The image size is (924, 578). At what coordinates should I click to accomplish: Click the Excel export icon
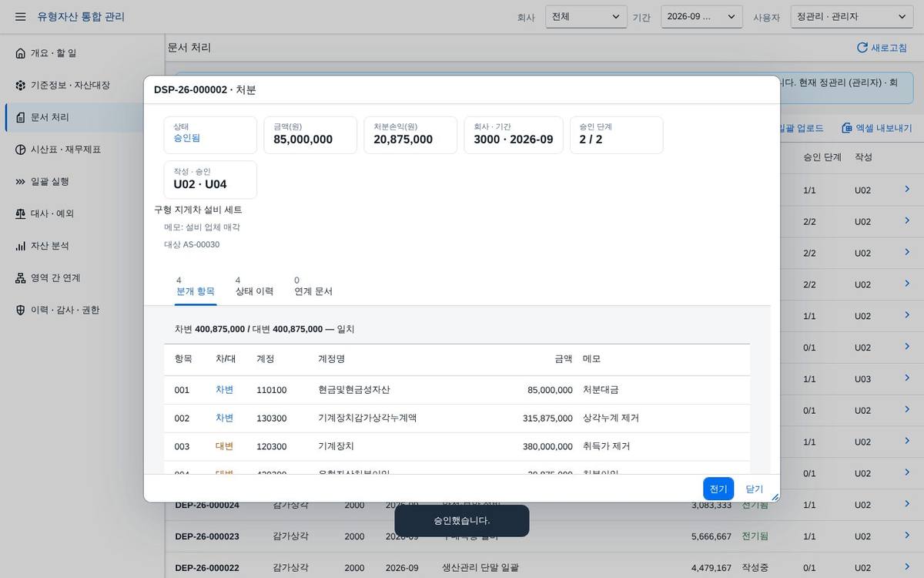pos(847,128)
